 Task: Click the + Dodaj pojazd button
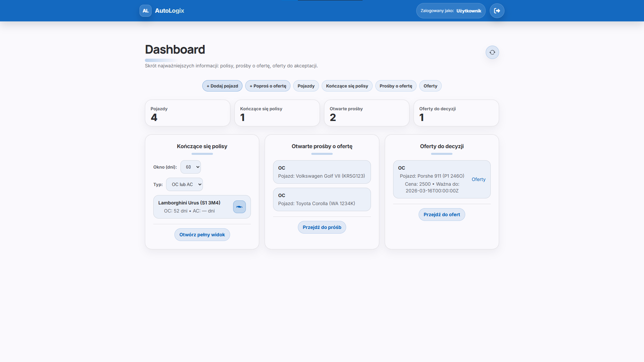(x=222, y=86)
